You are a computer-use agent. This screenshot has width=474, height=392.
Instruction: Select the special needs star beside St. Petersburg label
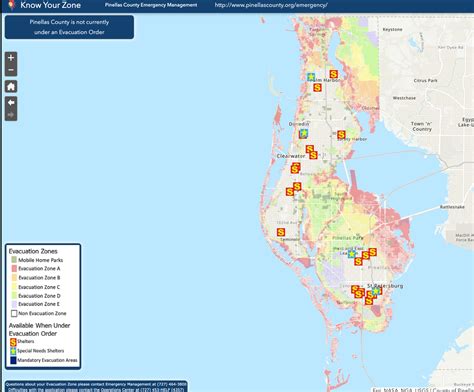tap(376, 291)
